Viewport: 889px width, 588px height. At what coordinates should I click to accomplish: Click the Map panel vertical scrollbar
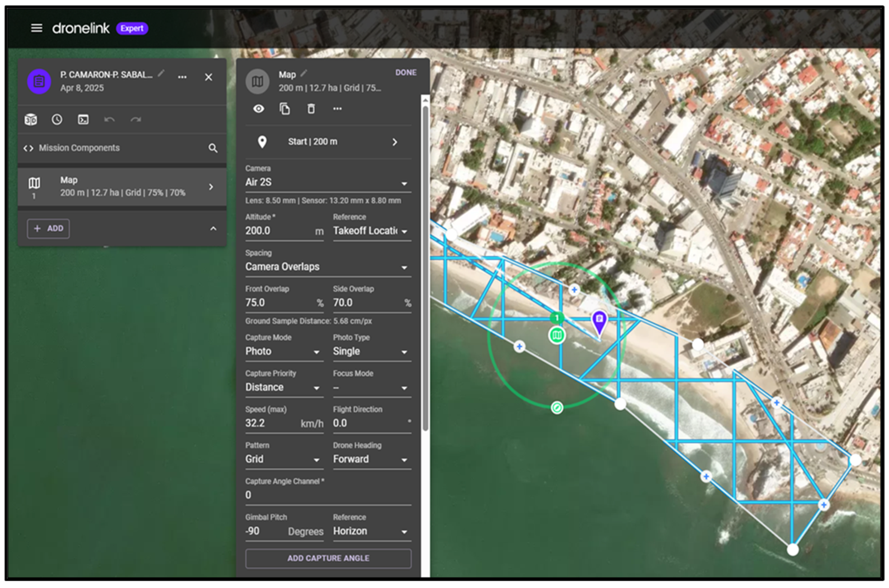click(425, 268)
